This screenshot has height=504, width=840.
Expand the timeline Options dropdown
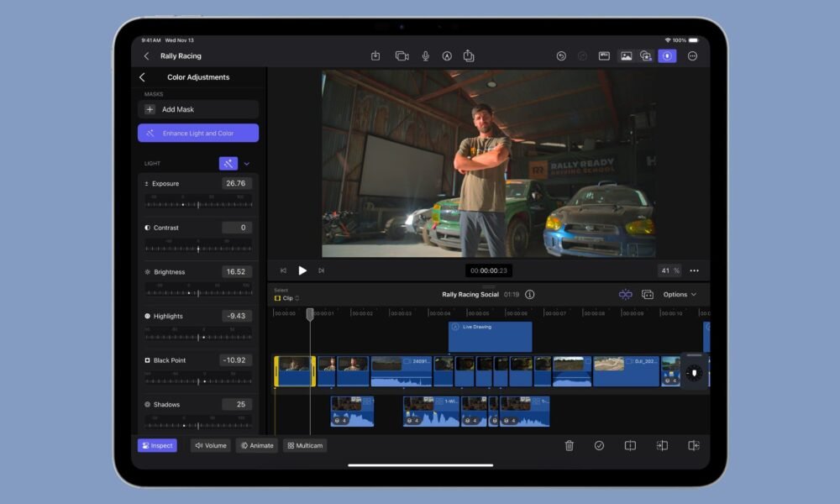click(680, 295)
